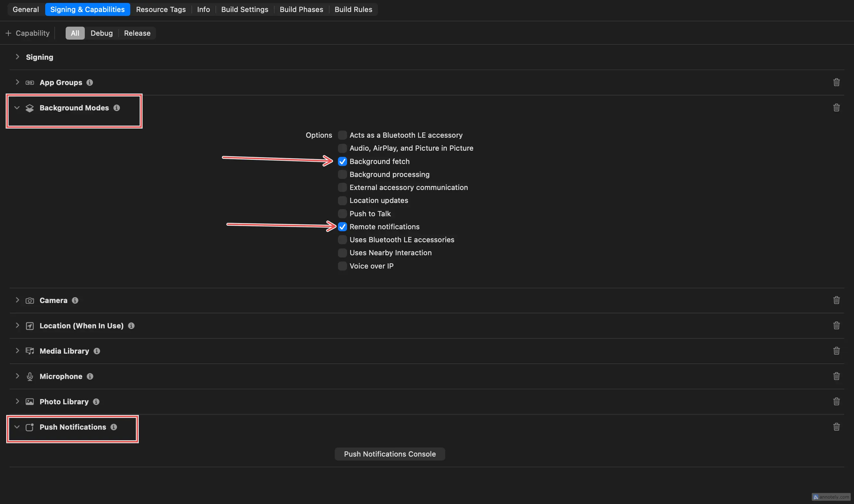854x504 pixels.
Task: Enable Location updates background mode
Action: click(x=342, y=200)
